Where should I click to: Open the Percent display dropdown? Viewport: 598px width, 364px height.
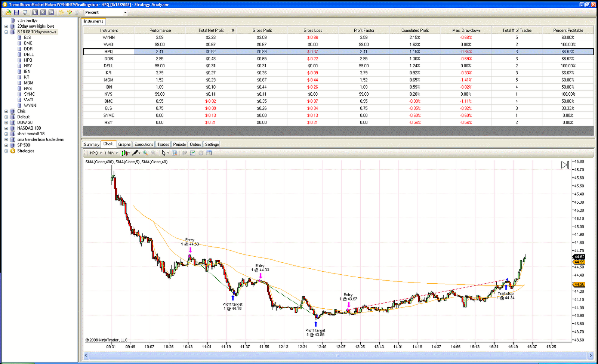click(125, 12)
